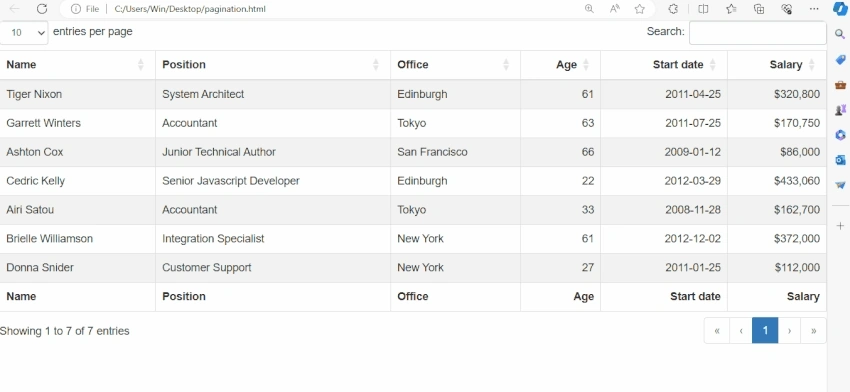Viewport: 850px width, 392px height.
Task: Click name Airi Satou
Action: point(30,210)
